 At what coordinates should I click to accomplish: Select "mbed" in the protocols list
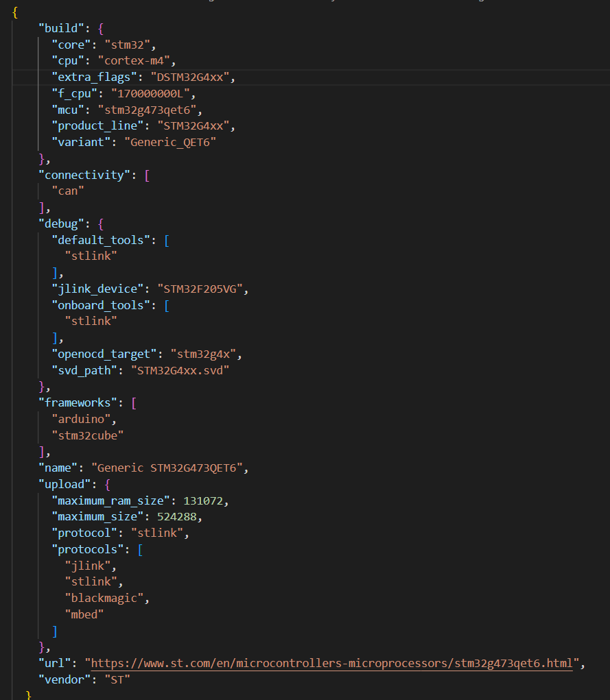coord(84,615)
